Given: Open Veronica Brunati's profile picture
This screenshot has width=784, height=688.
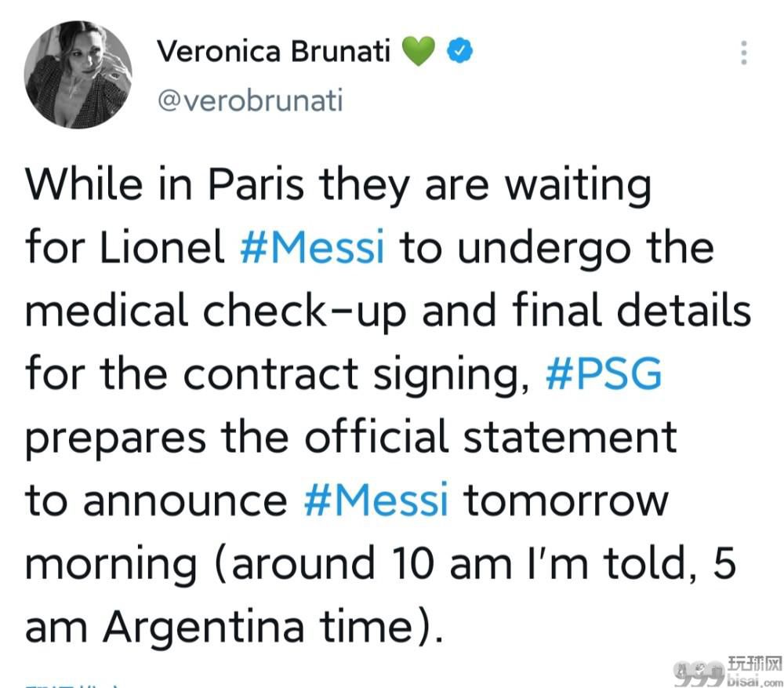Looking at the screenshot, I should click(x=78, y=75).
